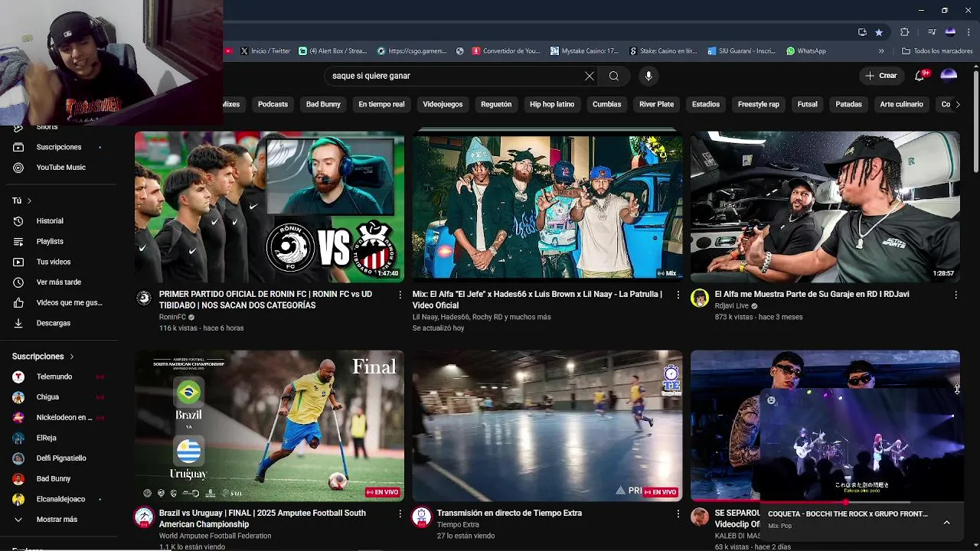980x551 pixels.
Task: Open the SIU Guaraní bookmark
Action: tap(741, 51)
